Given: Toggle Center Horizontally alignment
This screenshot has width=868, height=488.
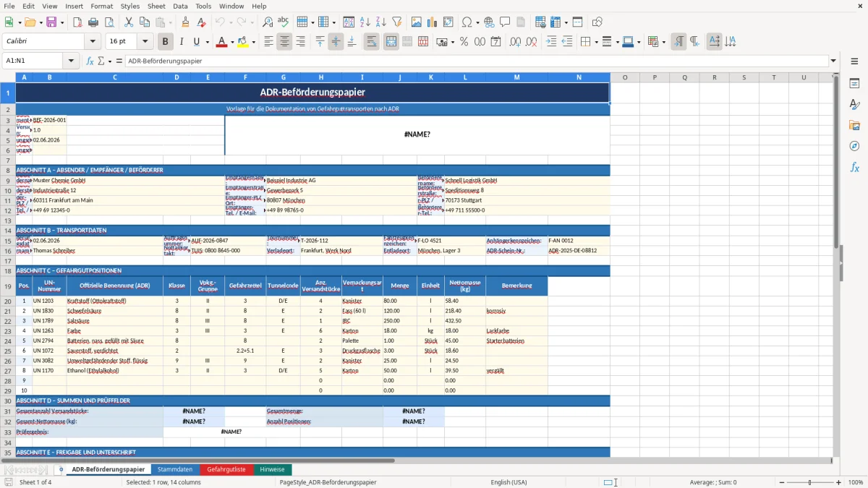Looking at the screenshot, I should (284, 42).
